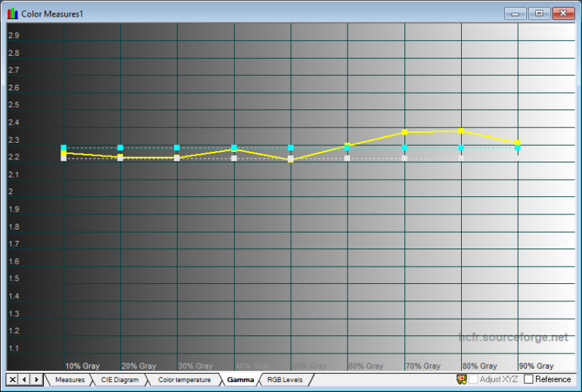
Task: Click the right arrow tab scroll button
Action: 36,379
